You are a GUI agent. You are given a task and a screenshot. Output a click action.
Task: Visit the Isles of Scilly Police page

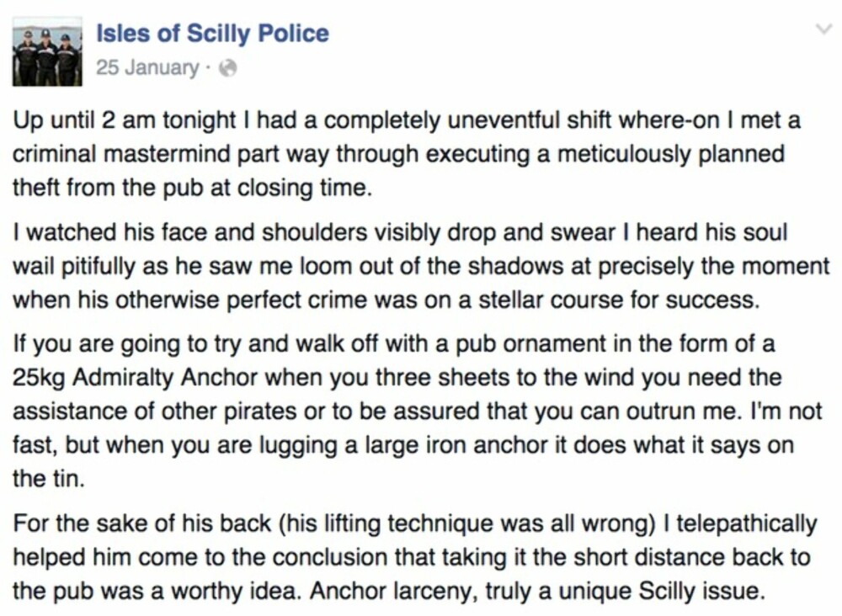point(213,34)
